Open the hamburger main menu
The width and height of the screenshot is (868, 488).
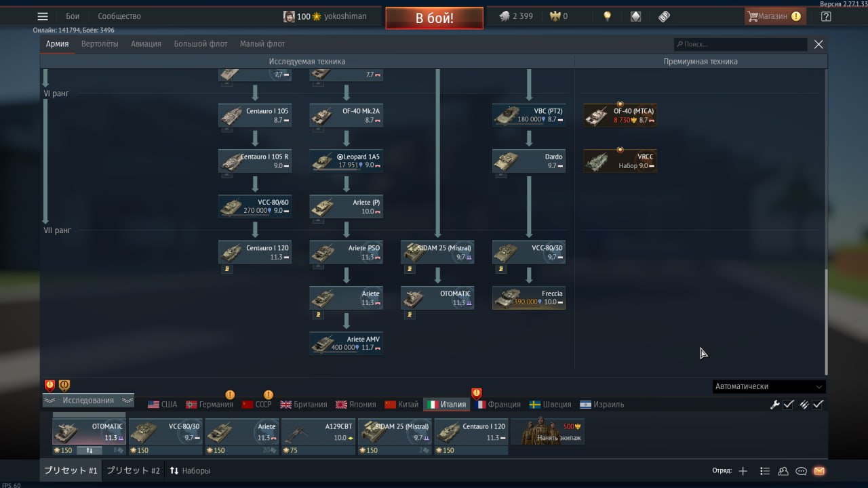(x=43, y=16)
